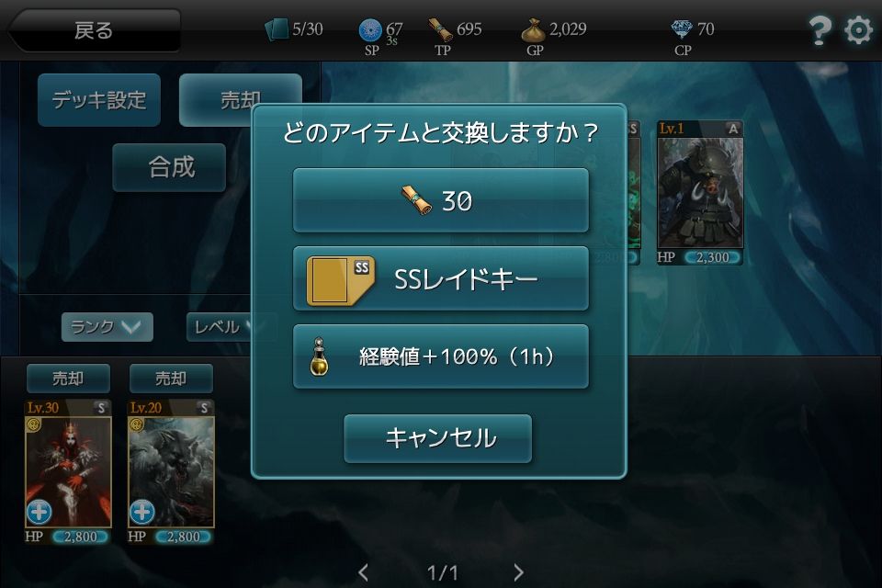Screen dimensions: 882x588
Task: Expand the ランク sort dropdown
Action: (107, 327)
